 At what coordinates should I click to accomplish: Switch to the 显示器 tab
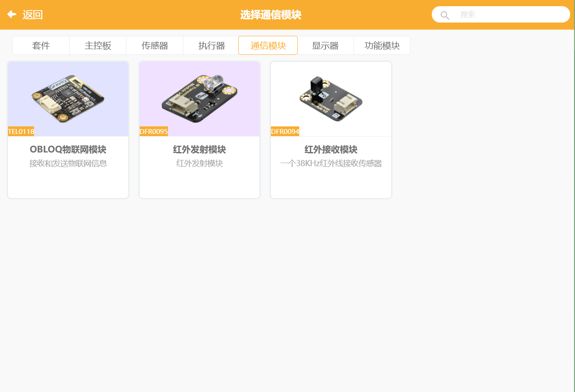click(326, 45)
